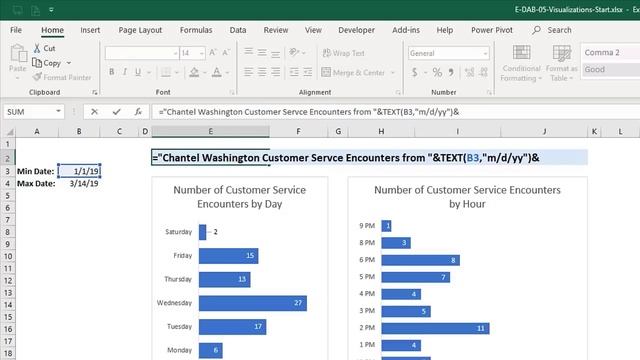
Task: Toggle Align Right
Action: point(276,72)
